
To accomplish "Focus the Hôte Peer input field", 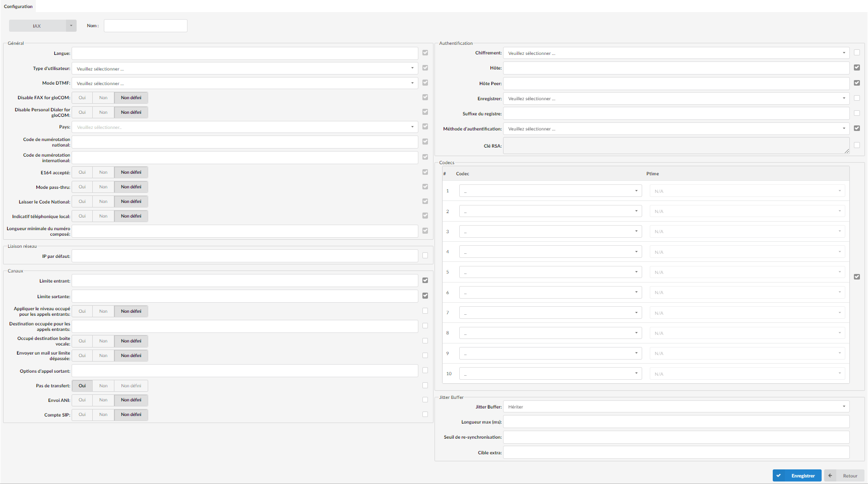I will point(676,84).
